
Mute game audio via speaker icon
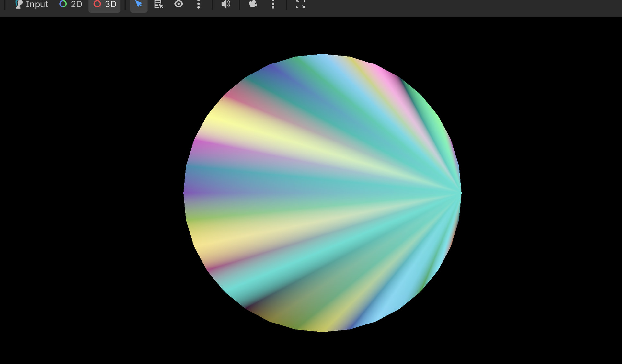point(225,4)
